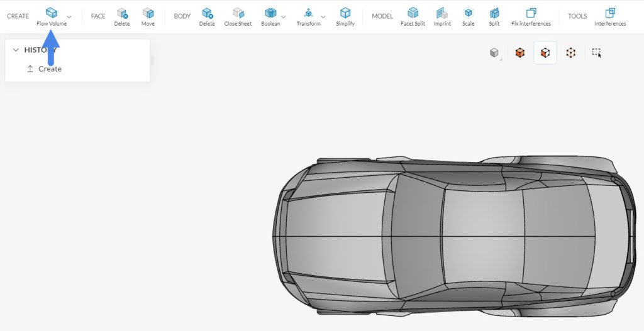Toggle the wireframe cube selection mode

(x=570, y=53)
